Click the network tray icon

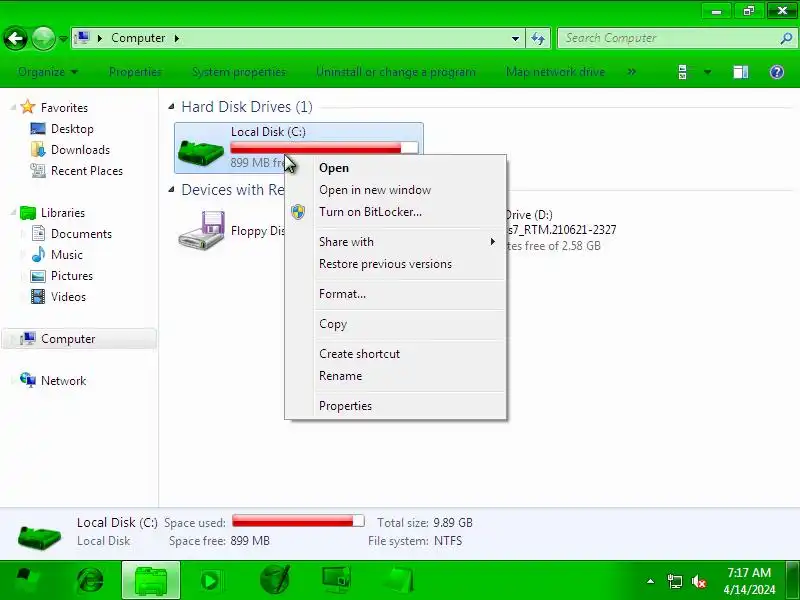tap(674, 581)
